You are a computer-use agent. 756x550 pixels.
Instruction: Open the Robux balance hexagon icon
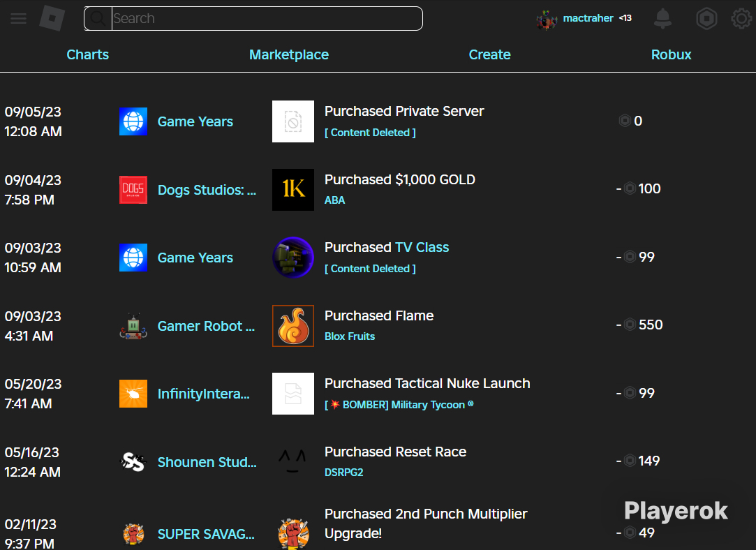[706, 18]
